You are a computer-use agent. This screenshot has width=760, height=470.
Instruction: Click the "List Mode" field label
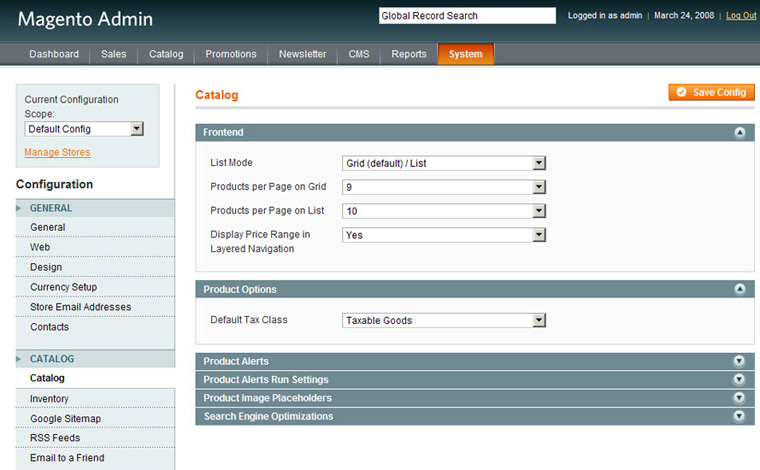[x=231, y=163]
